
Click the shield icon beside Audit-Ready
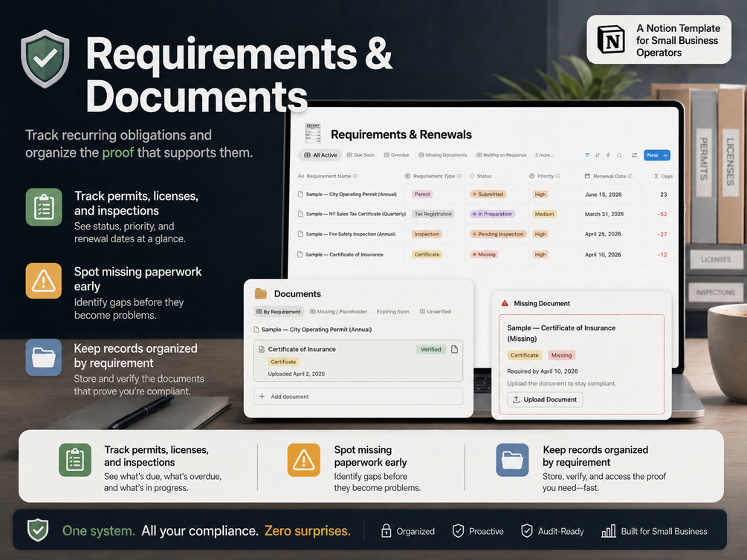tap(527, 531)
